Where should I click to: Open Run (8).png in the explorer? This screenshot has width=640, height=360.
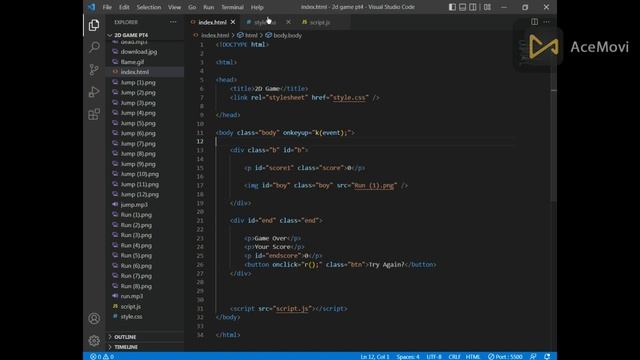click(x=136, y=286)
